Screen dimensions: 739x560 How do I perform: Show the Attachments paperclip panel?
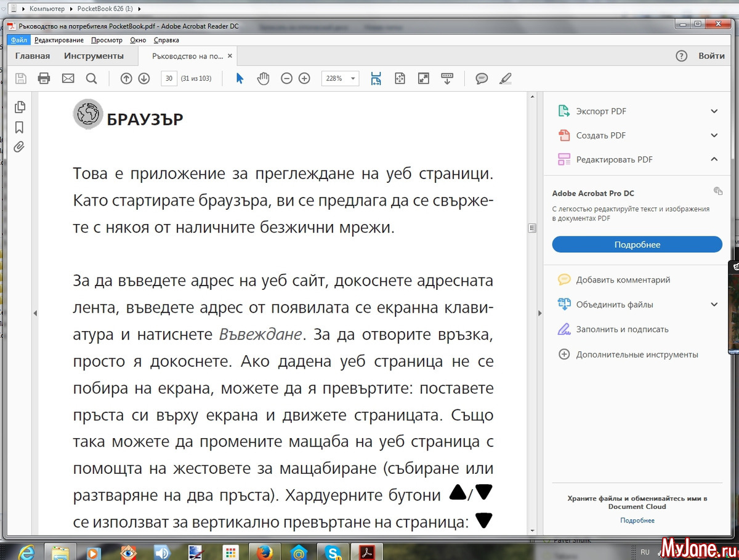[20, 146]
